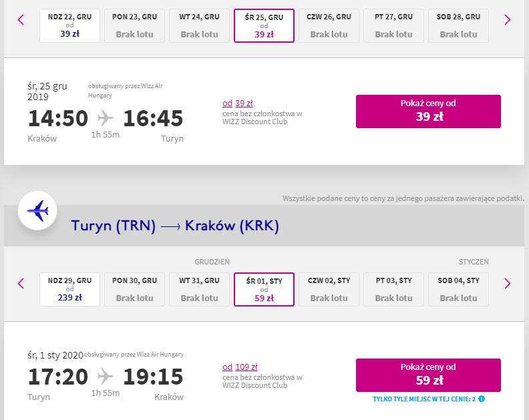Open info icon next to seats-left notice
This screenshot has height=420, width=529.
[482, 399]
